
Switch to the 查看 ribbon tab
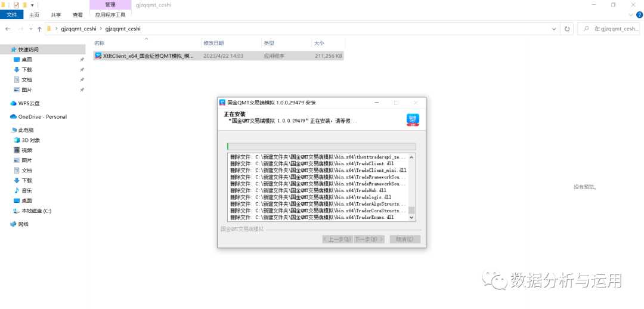(x=78, y=15)
